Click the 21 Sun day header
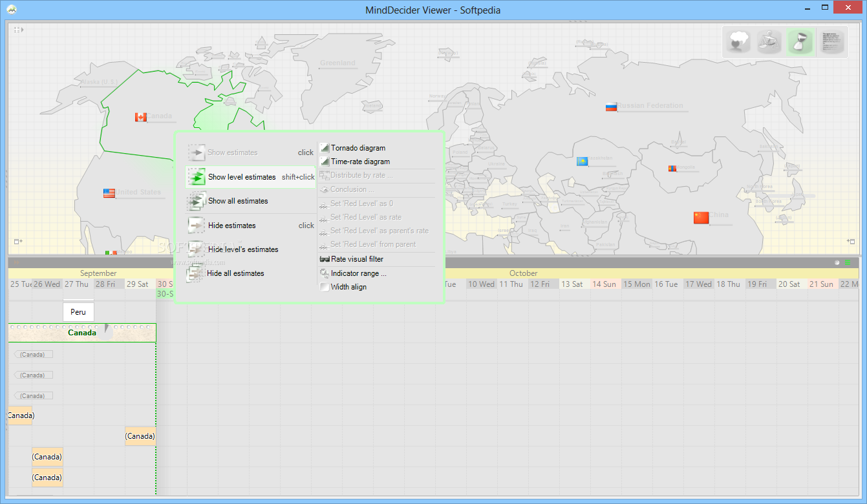867x504 pixels. pos(823,284)
